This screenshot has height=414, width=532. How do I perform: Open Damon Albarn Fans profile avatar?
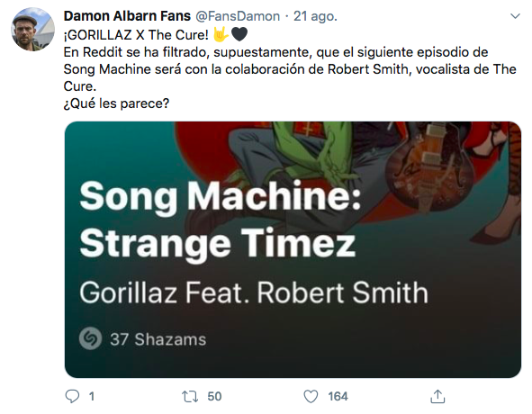click(32, 29)
